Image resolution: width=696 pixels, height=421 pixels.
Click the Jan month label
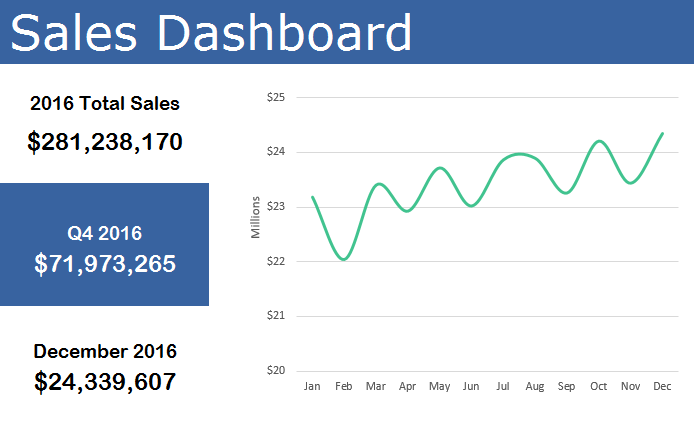tap(312, 386)
